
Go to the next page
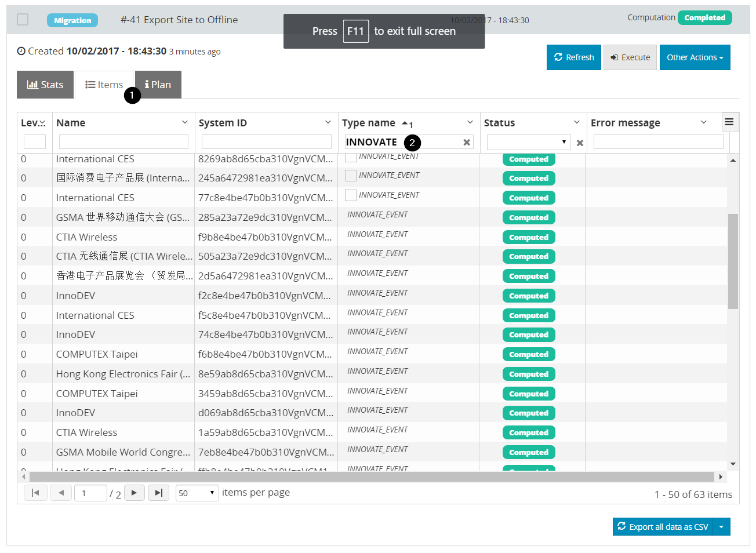coord(135,493)
